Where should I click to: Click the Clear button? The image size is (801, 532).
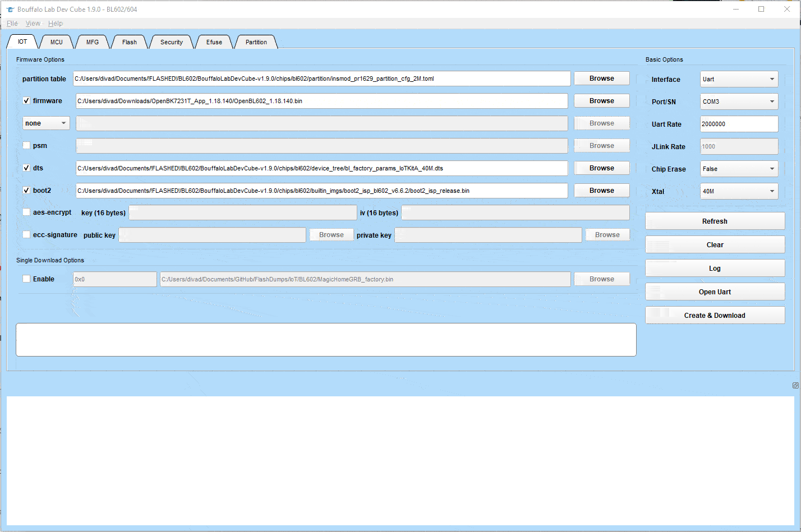[x=715, y=245]
